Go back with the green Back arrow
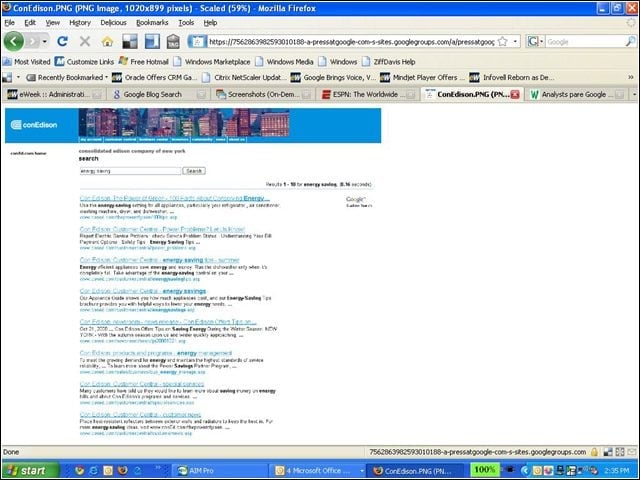640x480 pixels. 13,41
